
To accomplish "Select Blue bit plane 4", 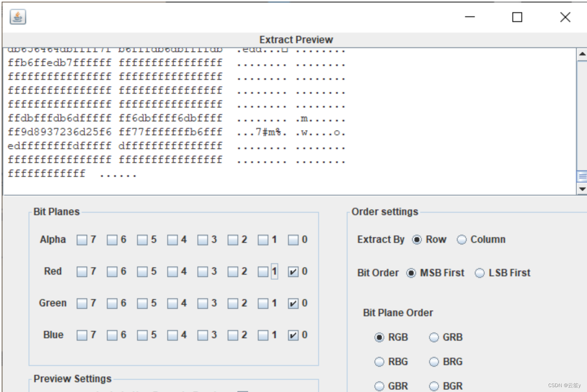I will point(173,335).
